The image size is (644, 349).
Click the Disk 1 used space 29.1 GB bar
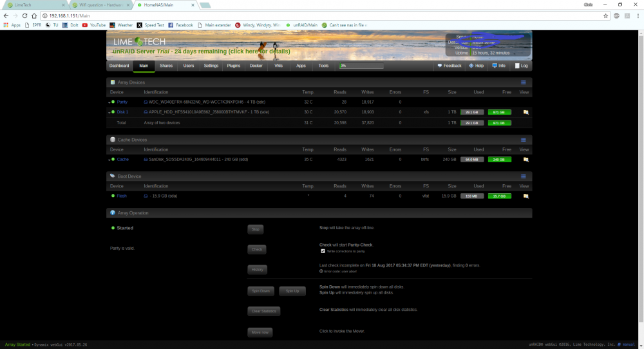[472, 112]
